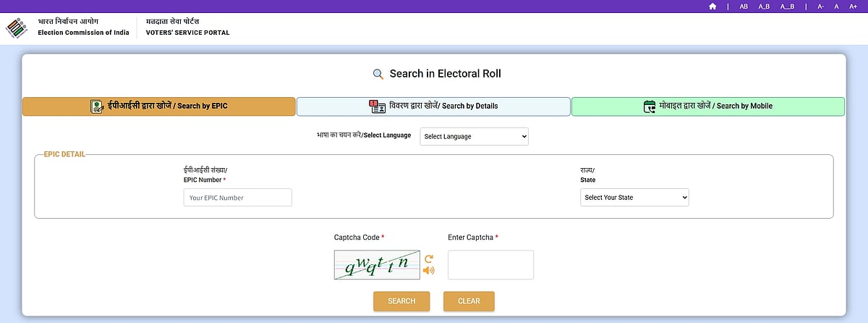Viewport: 868px width, 323px height.
Task: Decrease font size with A-
Action: coord(821,7)
